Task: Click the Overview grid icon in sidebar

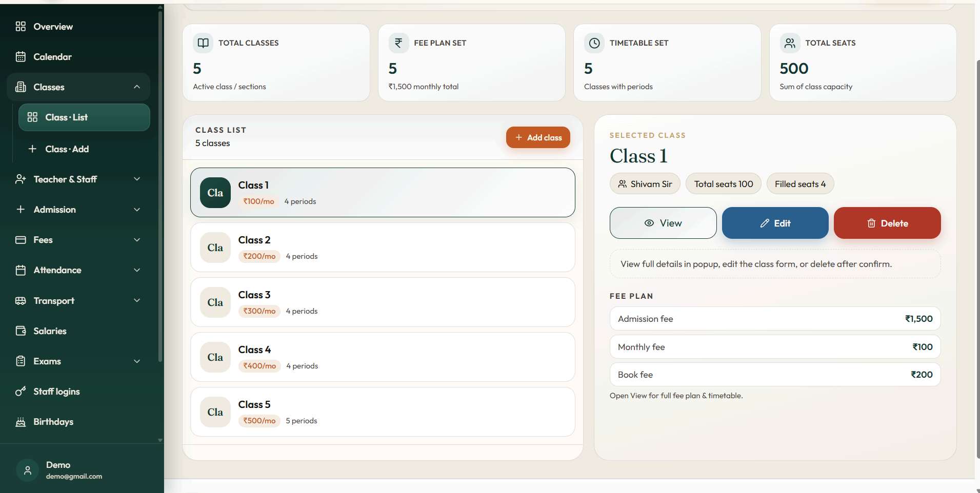Action: (x=21, y=26)
